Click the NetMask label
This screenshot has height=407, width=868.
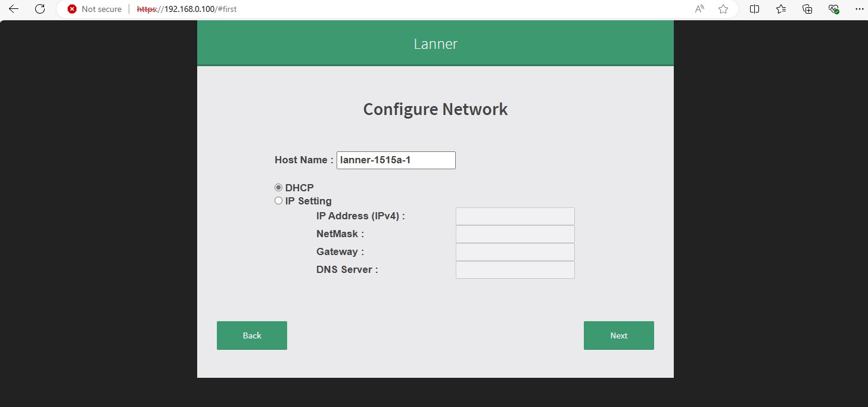point(340,234)
